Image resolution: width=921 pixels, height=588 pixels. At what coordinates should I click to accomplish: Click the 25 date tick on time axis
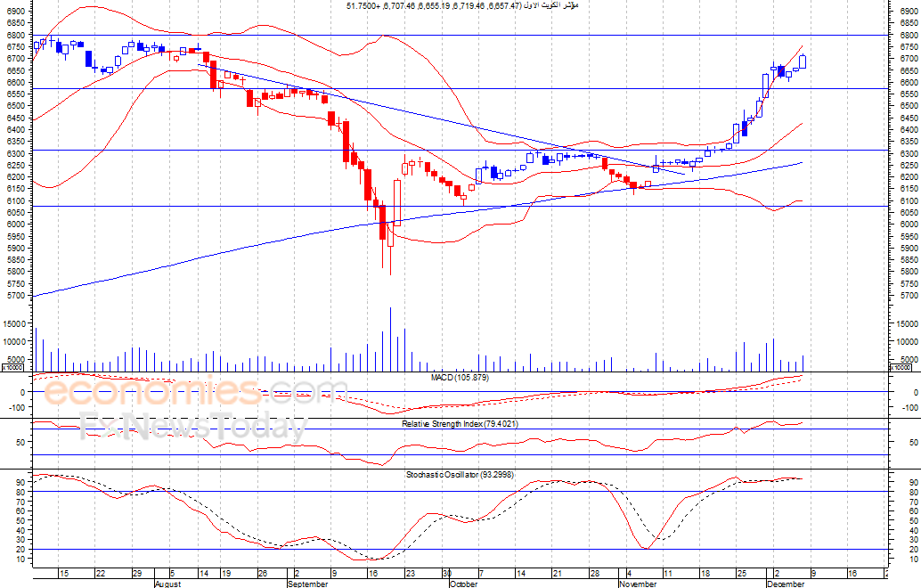tap(741, 574)
